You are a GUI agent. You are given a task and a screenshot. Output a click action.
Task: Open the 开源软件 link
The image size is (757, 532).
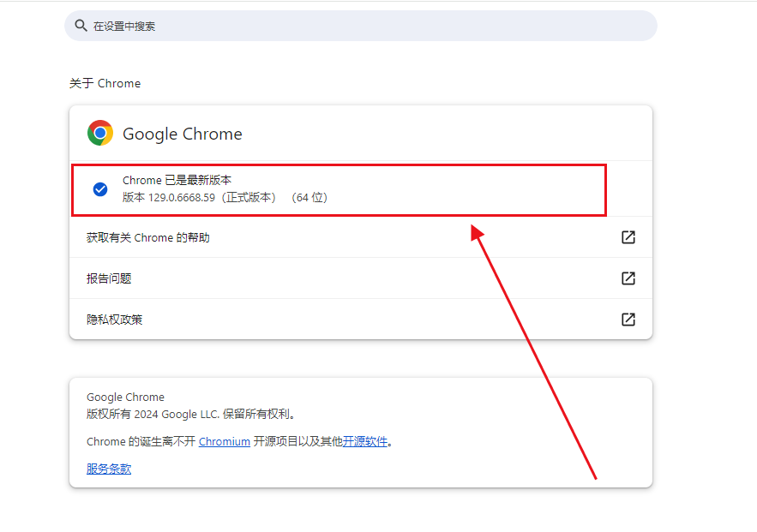pyautogui.click(x=365, y=442)
